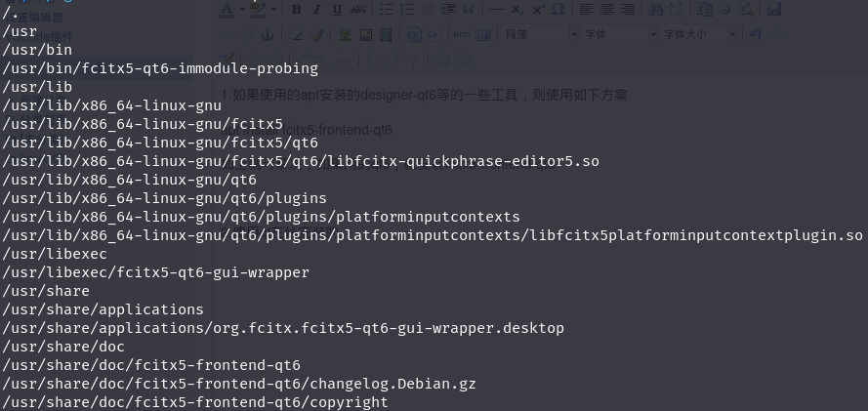This screenshot has height=411, width=868.
Task: Toggle bold formatting in the editor toolbar
Action: 296,10
